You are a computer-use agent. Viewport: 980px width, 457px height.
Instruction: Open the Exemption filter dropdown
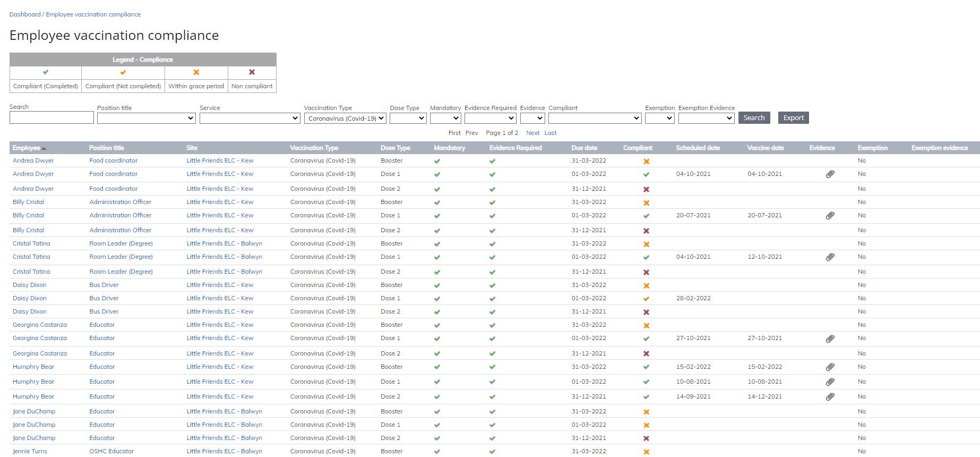point(660,119)
